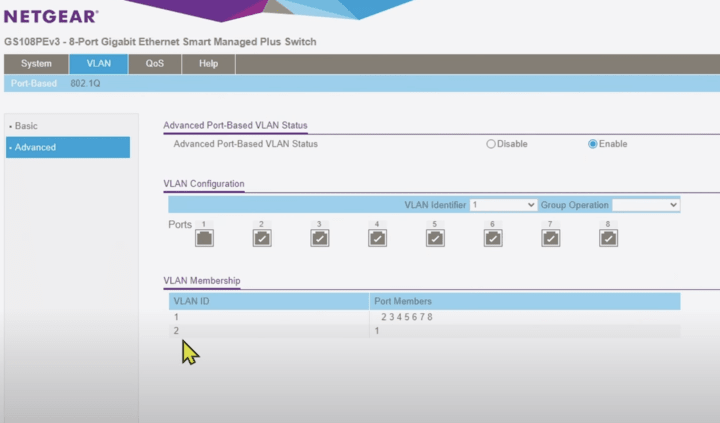Open the VLAN Identifier dropdown
This screenshot has width=720, height=423.
503,204
